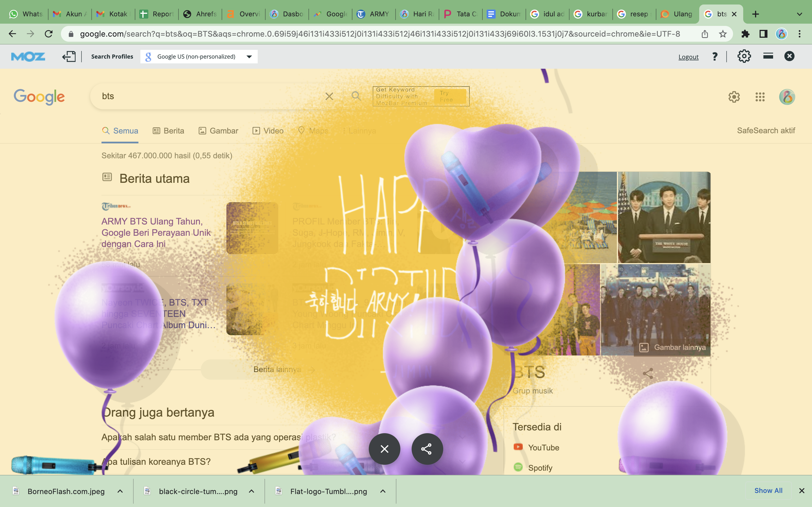812x507 pixels.
Task: Expand the tab search chevron
Action: coord(799,14)
